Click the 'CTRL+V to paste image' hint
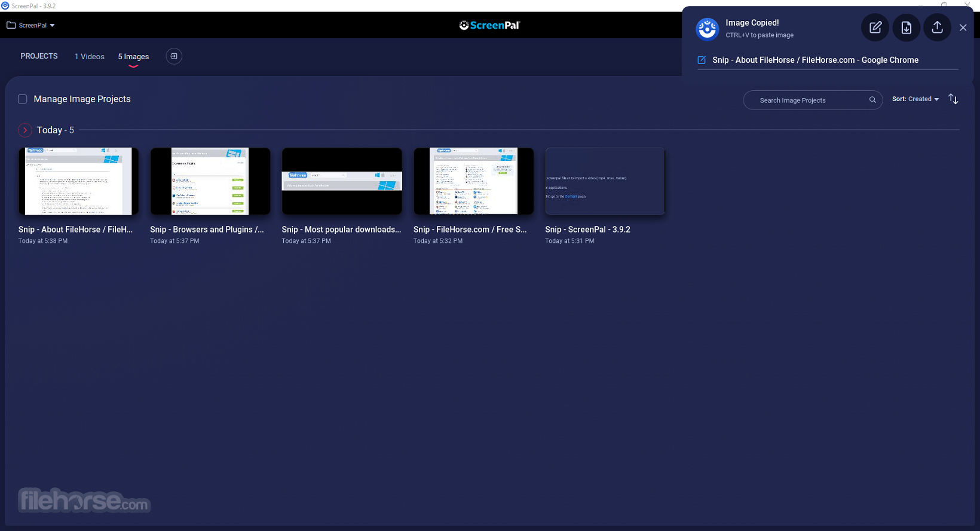The image size is (980, 531). pyautogui.click(x=759, y=35)
